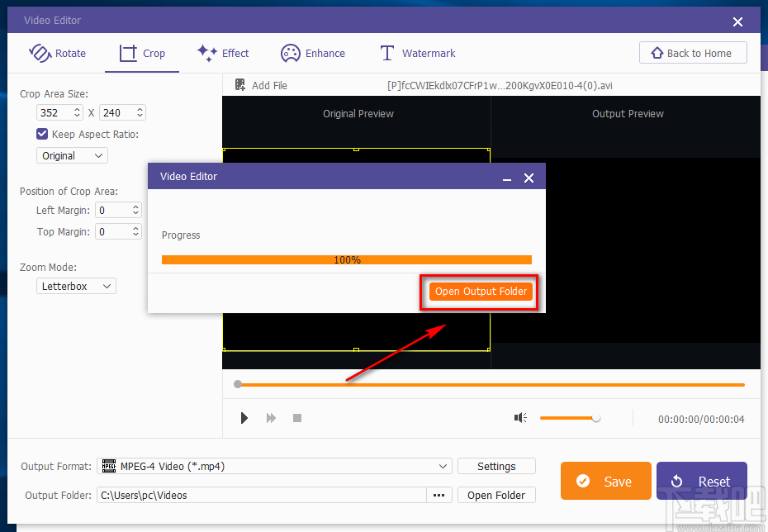This screenshot has height=532, width=768.
Task: Click the Back to Home button
Action: 692,53
